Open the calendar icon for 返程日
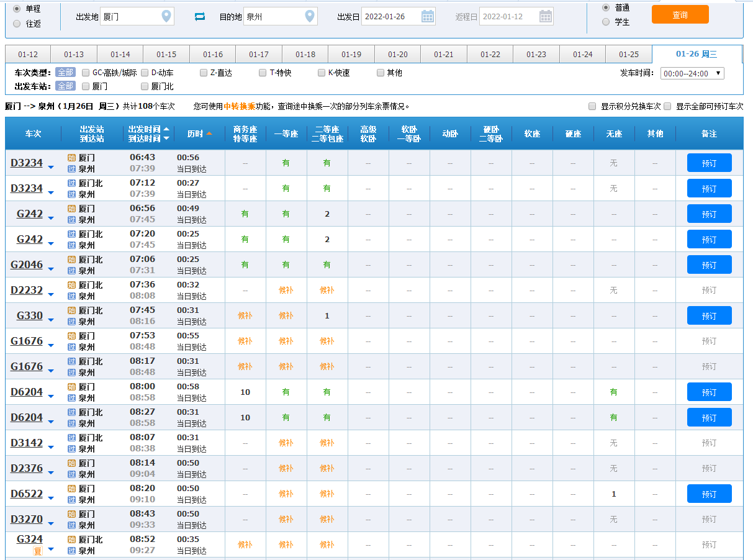This screenshot has height=560, width=753. point(545,17)
